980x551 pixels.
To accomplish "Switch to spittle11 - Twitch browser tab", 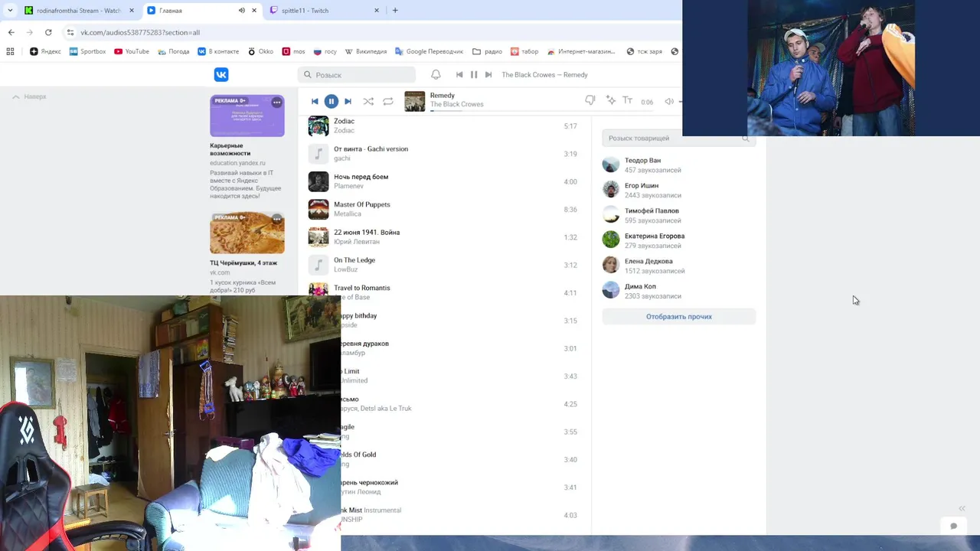I will 325,11.
